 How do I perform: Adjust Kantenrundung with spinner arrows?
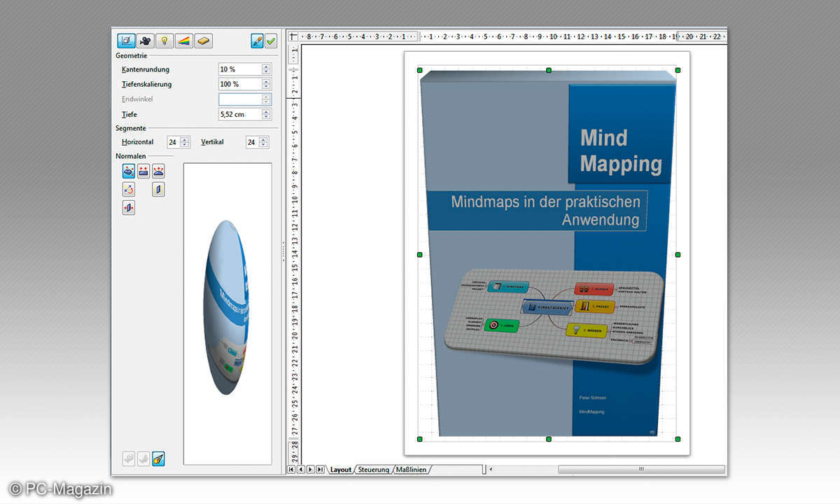point(266,69)
